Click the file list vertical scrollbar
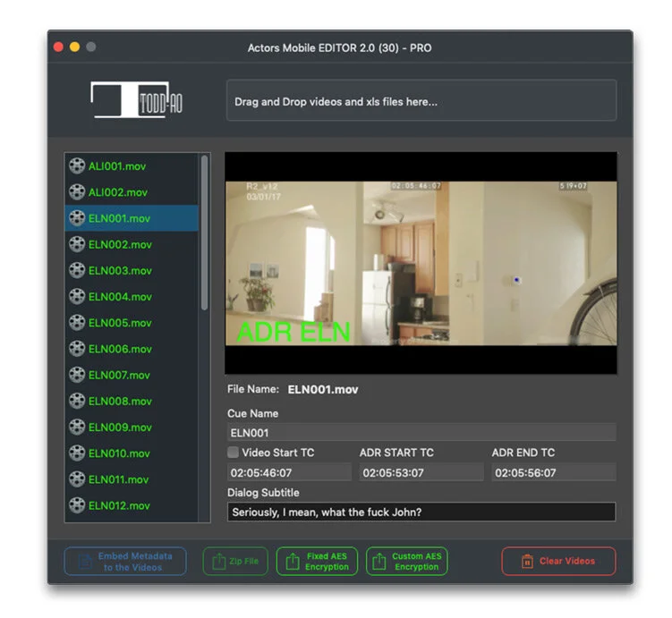 tap(204, 233)
